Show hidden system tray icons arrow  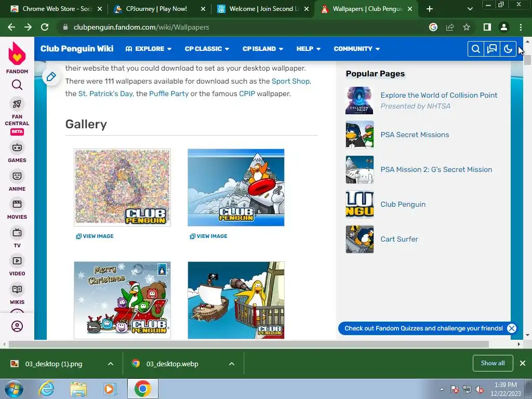coord(442,390)
